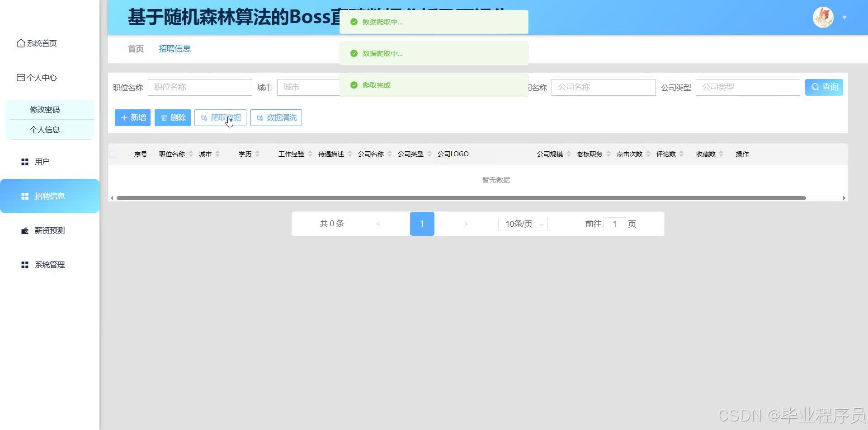
Task: Click the green check on 爬取完成
Action: click(354, 85)
